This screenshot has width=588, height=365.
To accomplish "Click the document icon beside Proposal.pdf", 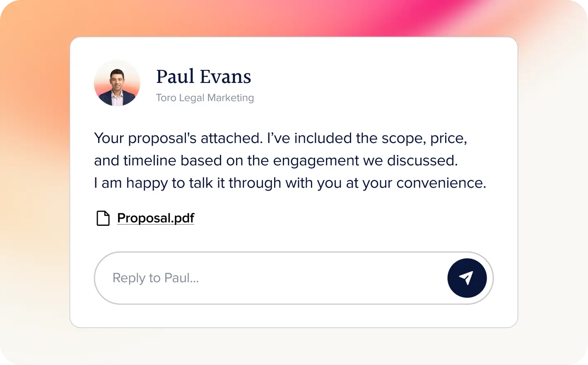I will coord(103,218).
